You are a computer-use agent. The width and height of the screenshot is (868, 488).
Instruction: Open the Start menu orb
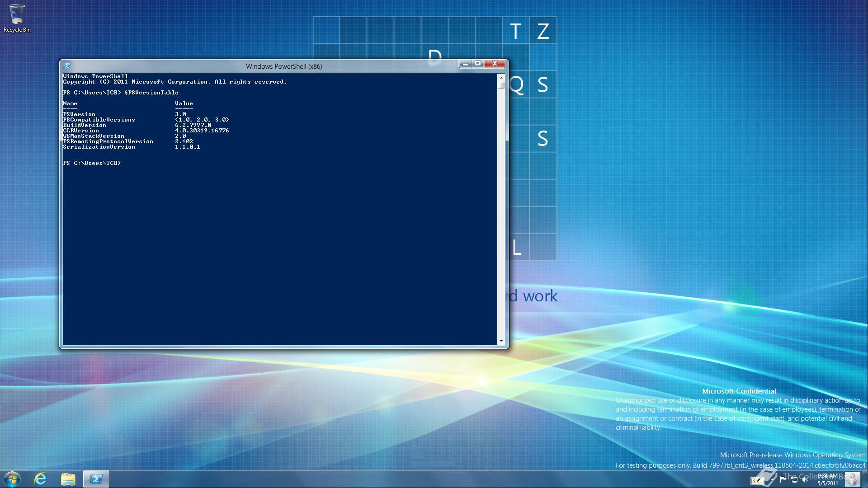12,479
